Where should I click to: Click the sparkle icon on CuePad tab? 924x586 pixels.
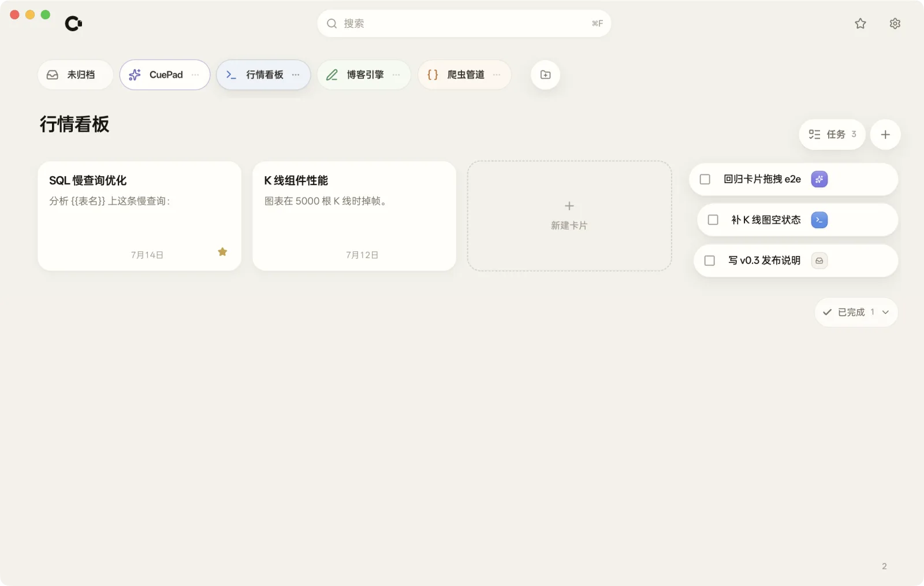click(x=135, y=75)
